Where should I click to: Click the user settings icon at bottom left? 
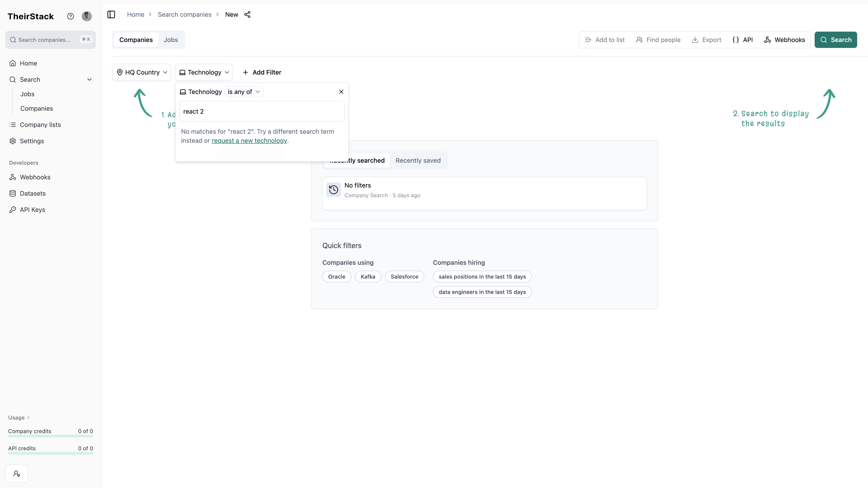point(17,474)
